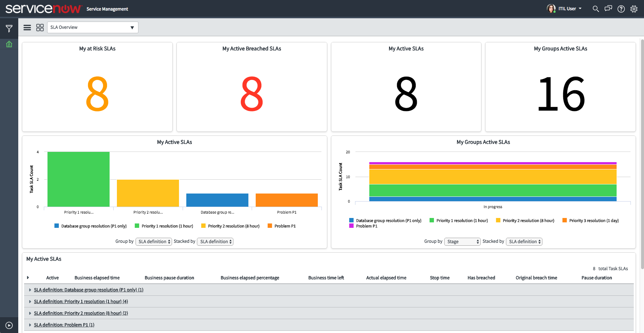Image resolution: width=644 pixels, height=333 pixels.
Task: Toggle Priority 3 resolution (1 day) legend entry
Action: click(x=591, y=221)
